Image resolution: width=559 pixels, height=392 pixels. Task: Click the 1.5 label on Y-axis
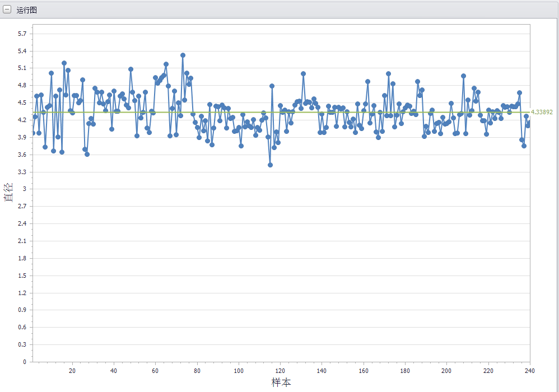[22, 276]
